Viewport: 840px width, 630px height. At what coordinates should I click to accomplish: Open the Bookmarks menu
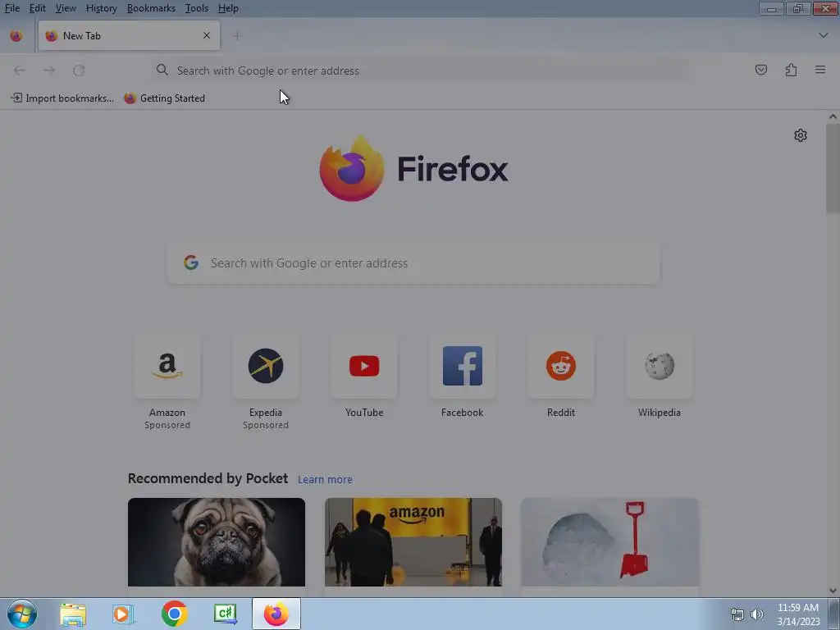(151, 8)
